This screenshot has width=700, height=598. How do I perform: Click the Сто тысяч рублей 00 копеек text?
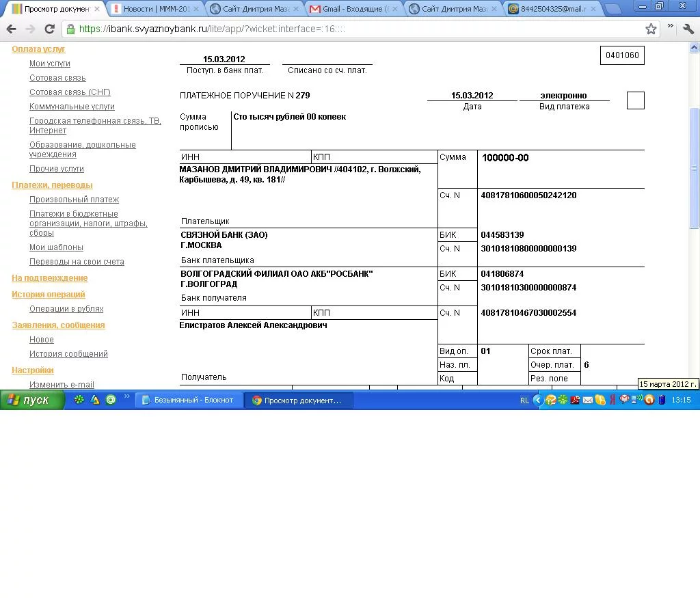[x=289, y=116]
